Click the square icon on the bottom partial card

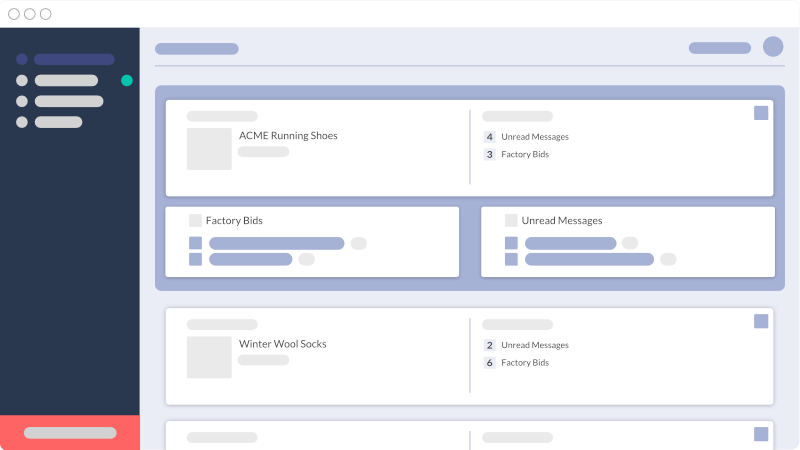point(761,434)
